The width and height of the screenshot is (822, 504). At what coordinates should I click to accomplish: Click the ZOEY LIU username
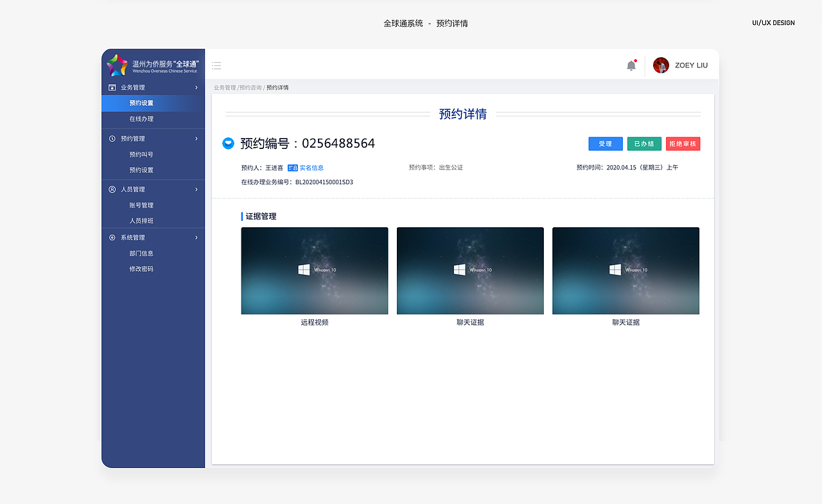(x=692, y=65)
